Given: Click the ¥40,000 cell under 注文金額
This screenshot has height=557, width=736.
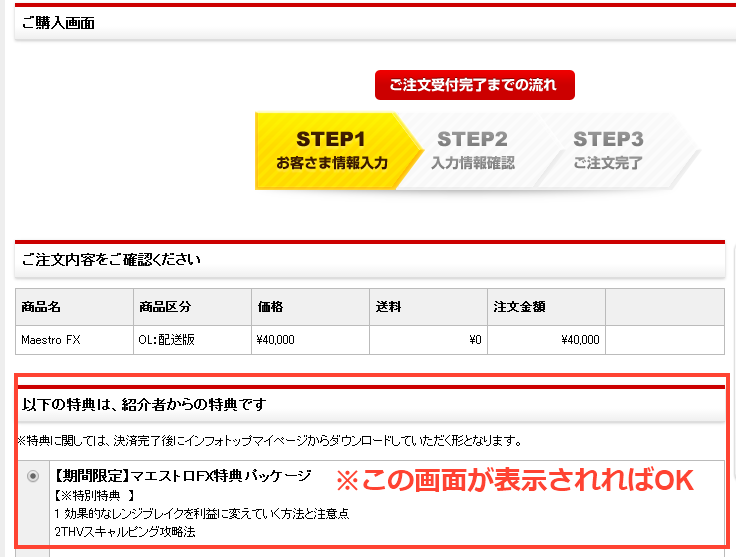Looking at the screenshot, I should [546, 340].
